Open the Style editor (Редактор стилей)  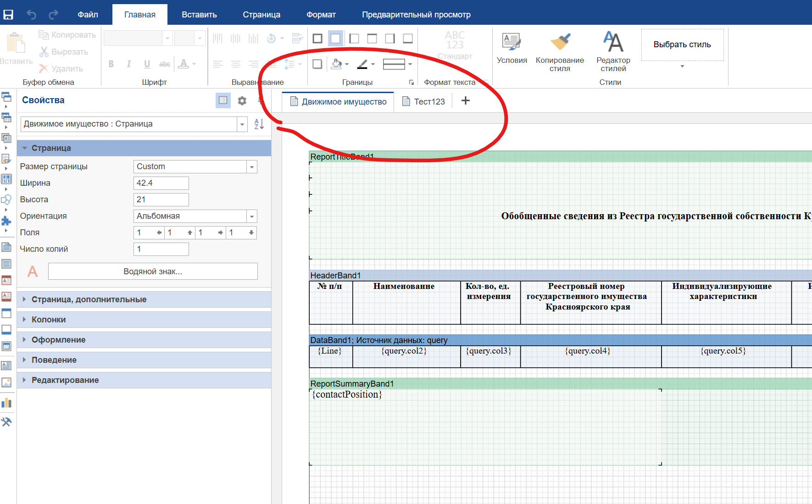613,52
